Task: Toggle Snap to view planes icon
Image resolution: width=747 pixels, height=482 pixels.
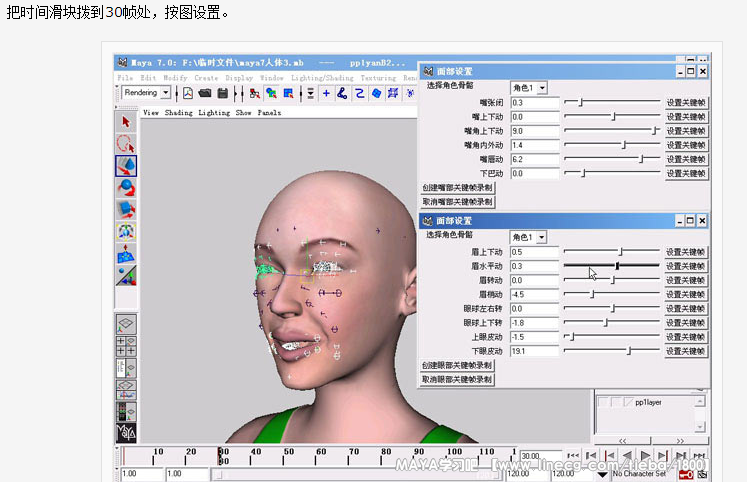Action: pos(376,93)
